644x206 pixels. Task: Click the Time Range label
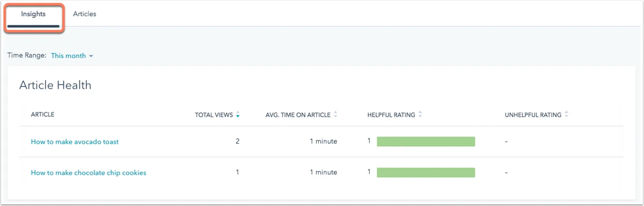pyautogui.click(x=27, y=56)
